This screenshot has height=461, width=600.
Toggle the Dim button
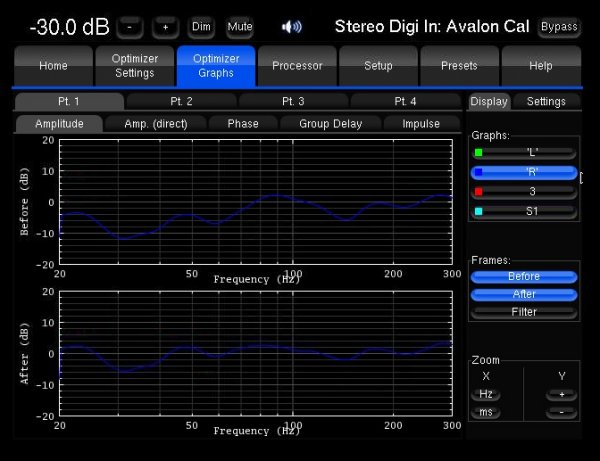[201, 26]
